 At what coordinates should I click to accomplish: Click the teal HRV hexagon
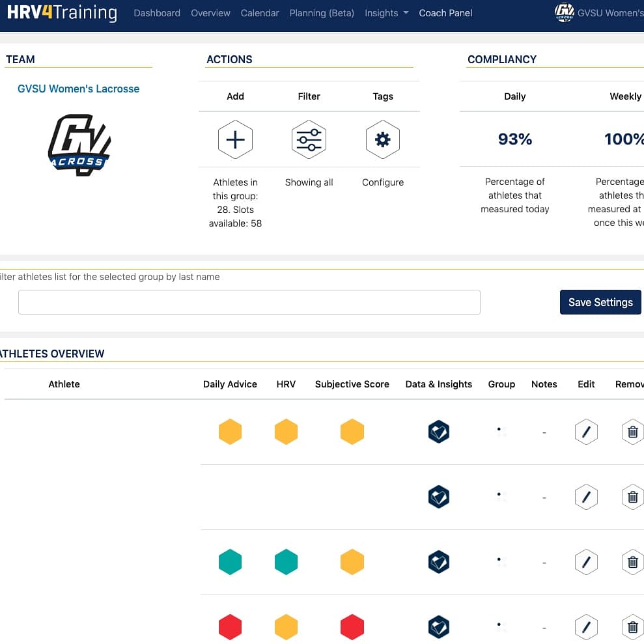pos(287,561)
